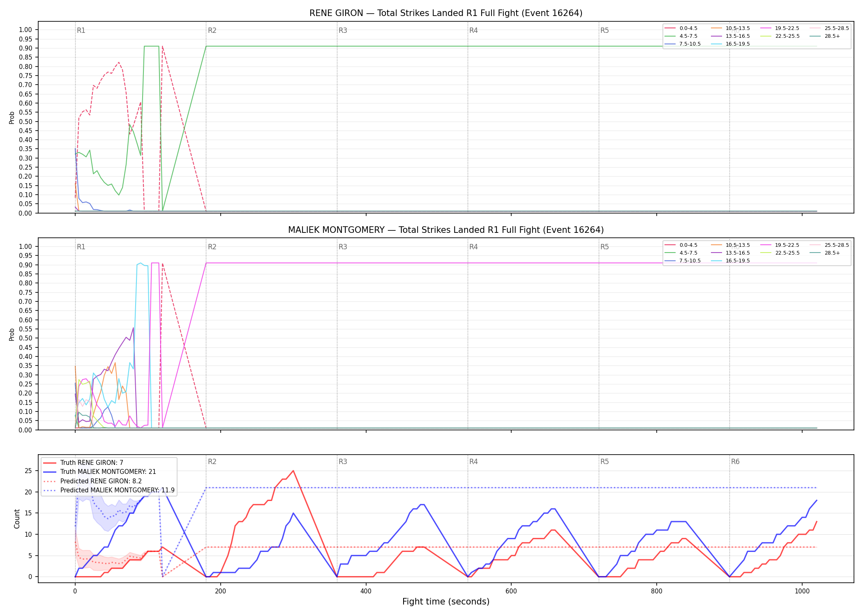
Task: Click the R5 round label in RENE GIRON chart
Action: (x=605, y=30)
